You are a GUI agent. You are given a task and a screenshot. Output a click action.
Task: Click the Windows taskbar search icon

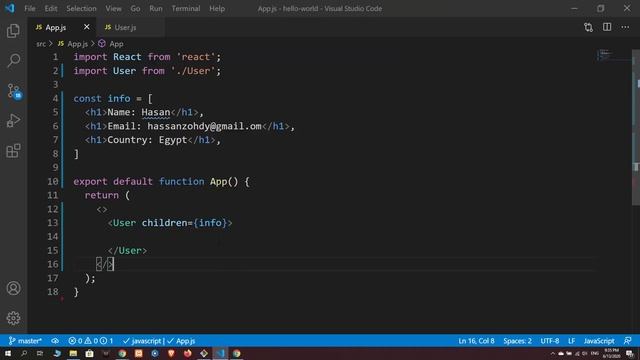click(x=24, y=353)
